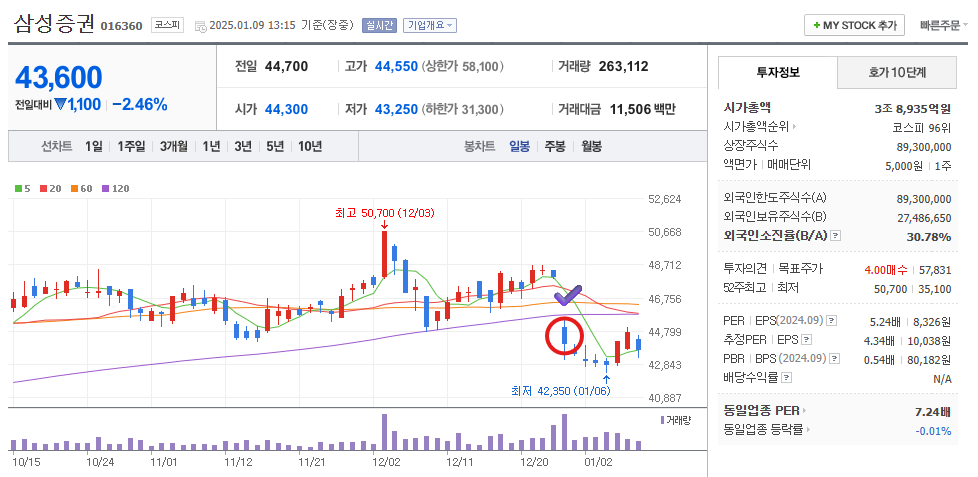Image resolution: width=978 pixels, height=477 pixels.
Task: Click the current price 43,600
Action: [59, 77]
